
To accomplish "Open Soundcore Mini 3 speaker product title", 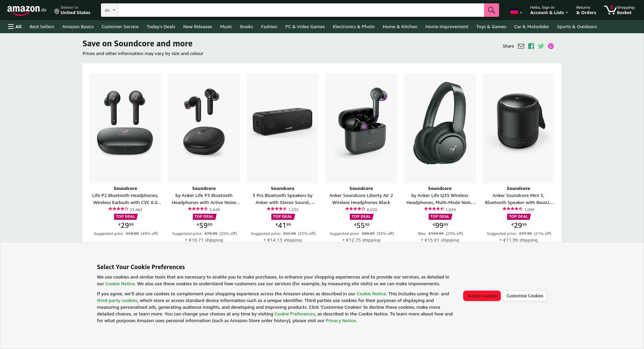I will [518, 199].
